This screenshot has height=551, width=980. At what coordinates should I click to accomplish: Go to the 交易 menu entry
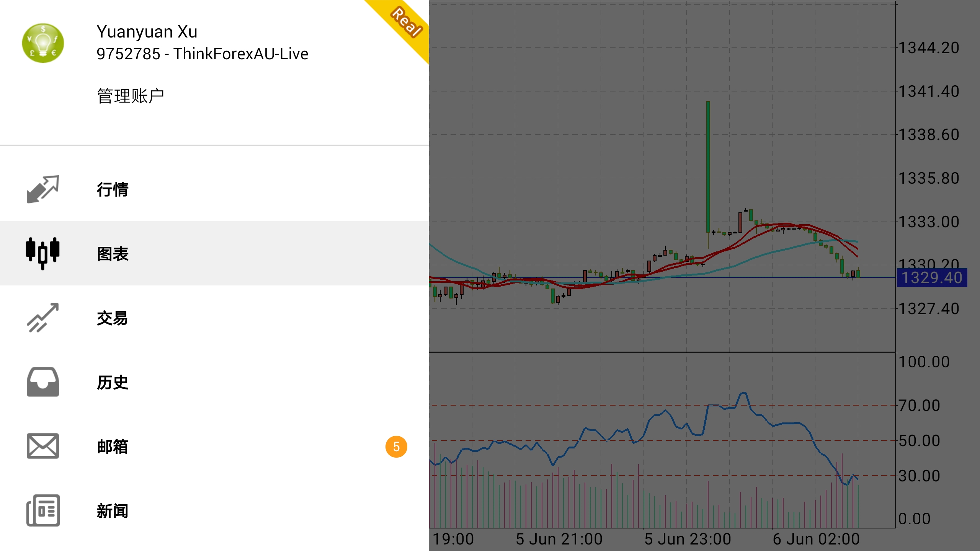tap(113, 318)
